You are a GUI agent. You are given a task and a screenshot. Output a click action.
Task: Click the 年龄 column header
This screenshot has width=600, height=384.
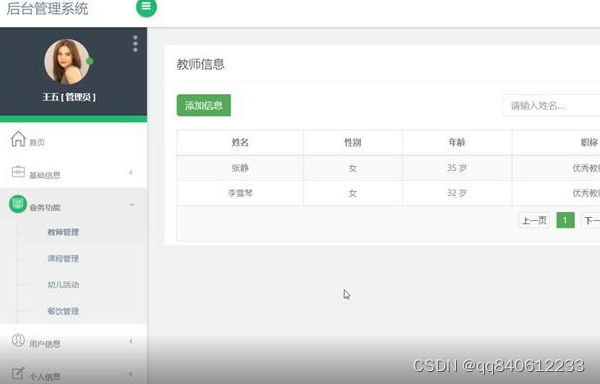(457, 142)
